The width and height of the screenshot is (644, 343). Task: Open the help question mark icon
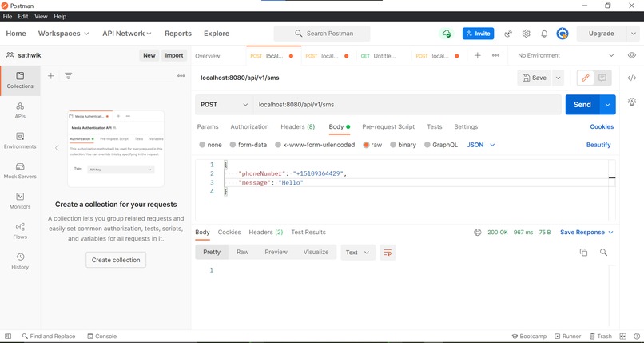[636, 337]
